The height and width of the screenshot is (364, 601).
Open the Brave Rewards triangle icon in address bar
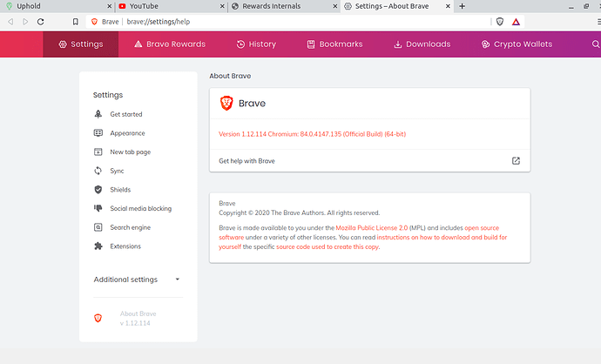point(516,22)
